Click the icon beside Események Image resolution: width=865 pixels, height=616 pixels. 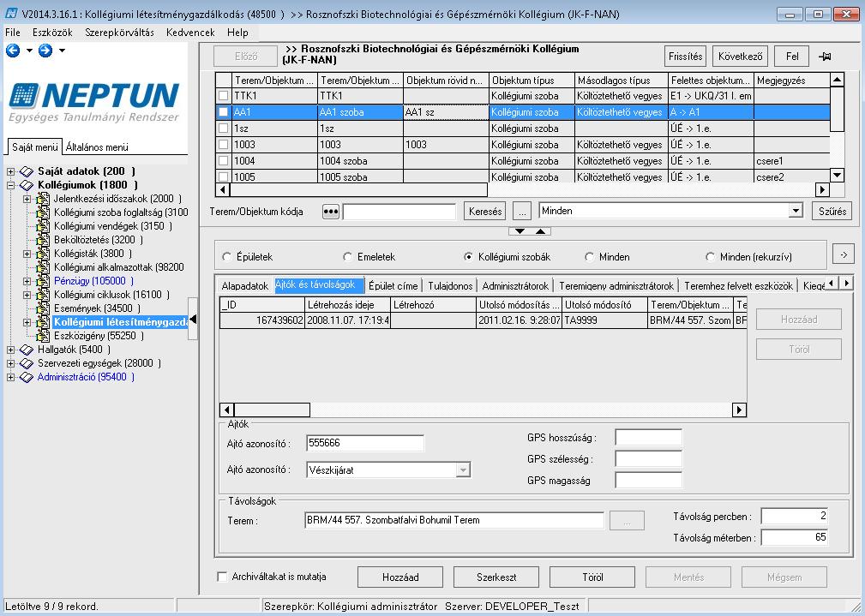pyautogui.click(x=43, y=308)
